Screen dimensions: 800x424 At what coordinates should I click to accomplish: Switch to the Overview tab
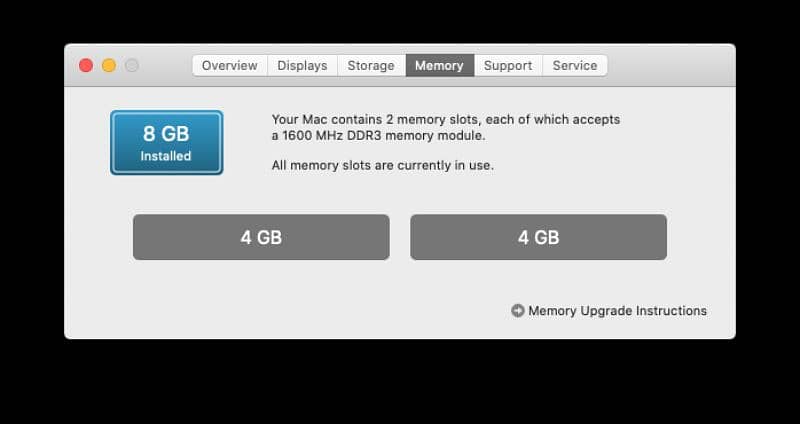[x=229, y=65]
